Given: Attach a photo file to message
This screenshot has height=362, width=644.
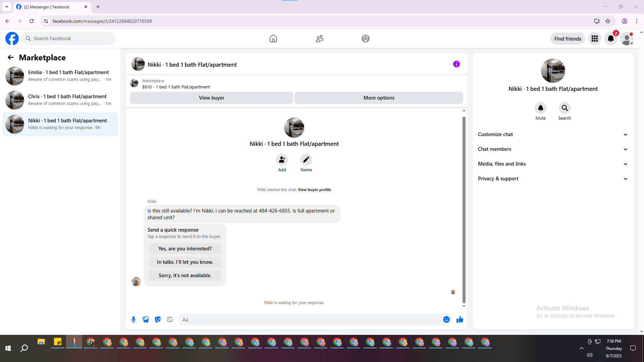Looking at the screenshot, I should click(146, 319).
